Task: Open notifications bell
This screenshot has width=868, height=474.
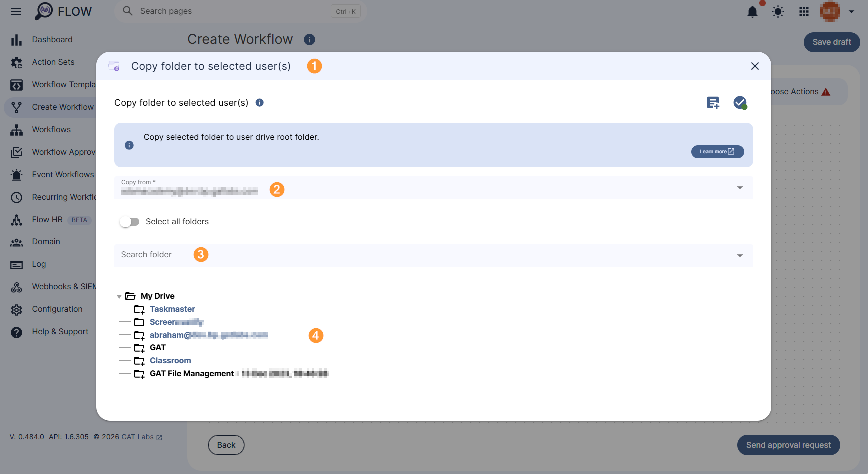Action: 752,12
